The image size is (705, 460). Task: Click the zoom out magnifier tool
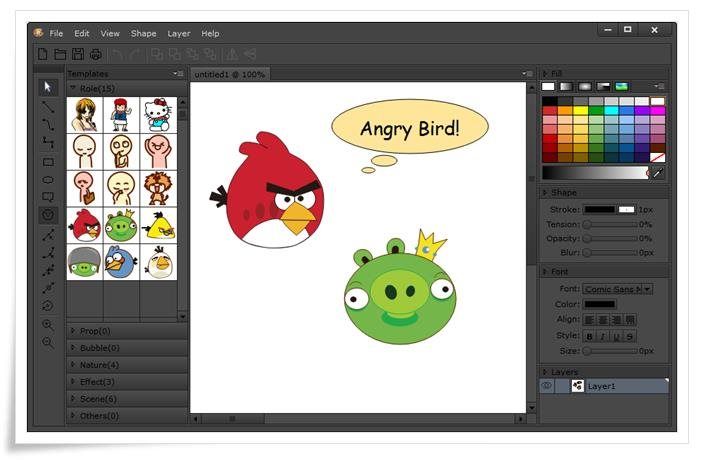[x=48, y=343]
